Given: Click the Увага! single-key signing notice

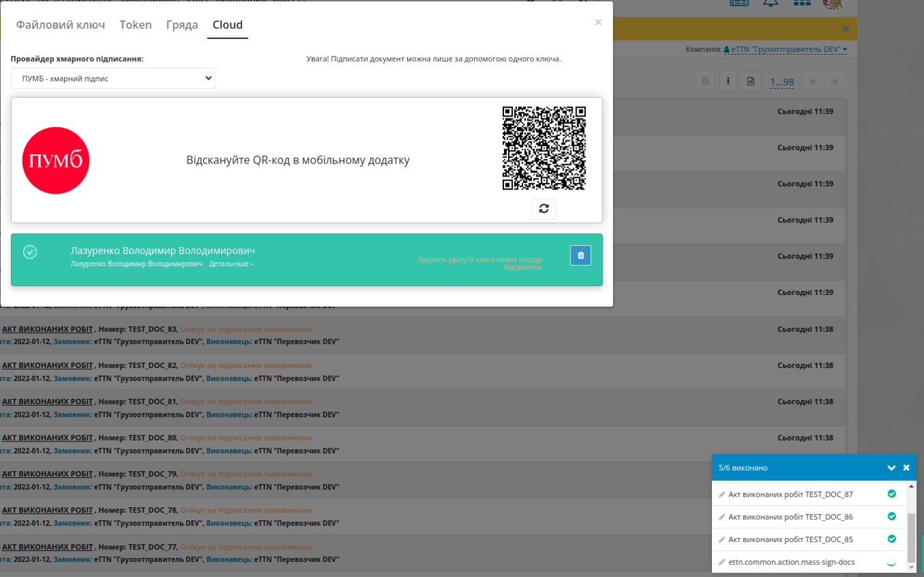Looking at the screenshot, I should tap(434, 59).
